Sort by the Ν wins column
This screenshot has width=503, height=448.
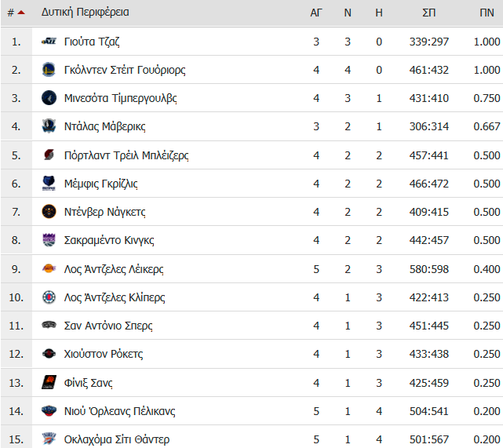pos(348,13)
